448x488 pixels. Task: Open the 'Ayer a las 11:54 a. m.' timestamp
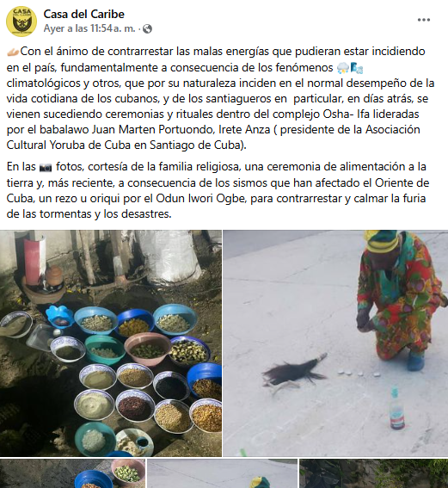tap(89, 28)
